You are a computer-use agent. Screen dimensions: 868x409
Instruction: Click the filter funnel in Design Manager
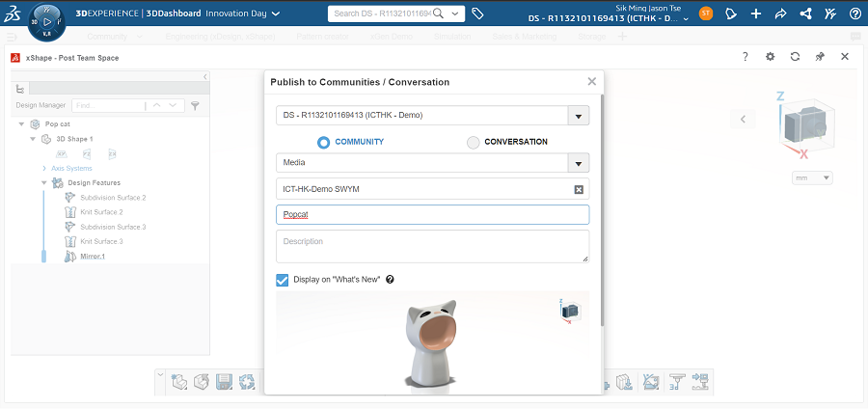195,105
